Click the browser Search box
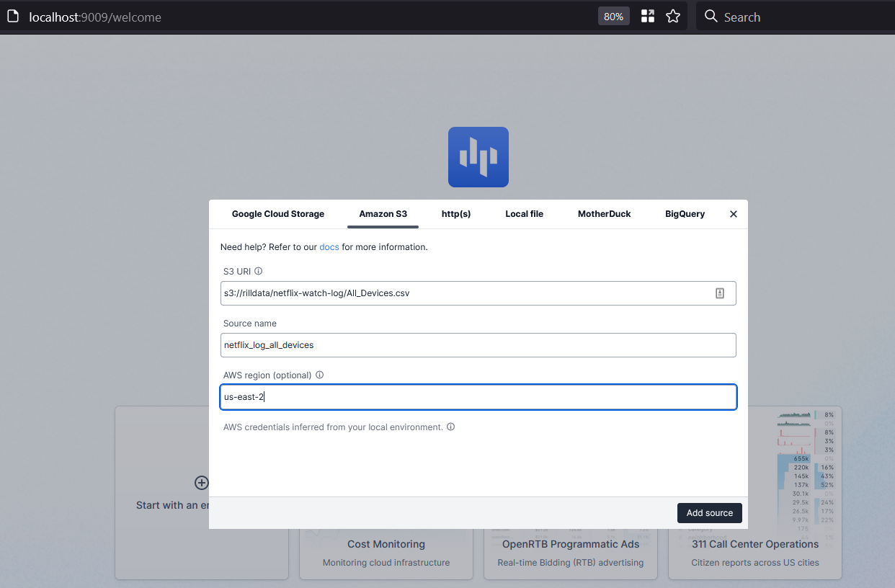The height and width of the screenshot is (588, 895). [796, 17]
